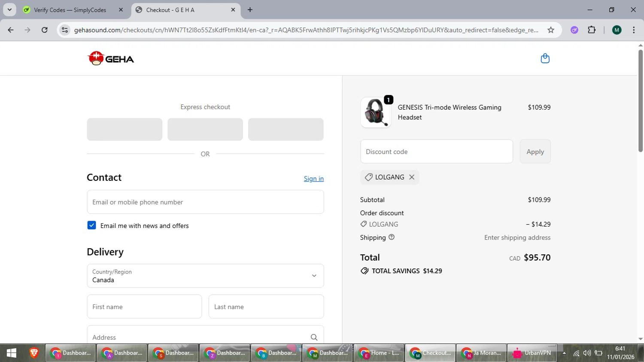644x362 pixels.
Task: Uncheck Email me with news and offers
Action: 91,225
